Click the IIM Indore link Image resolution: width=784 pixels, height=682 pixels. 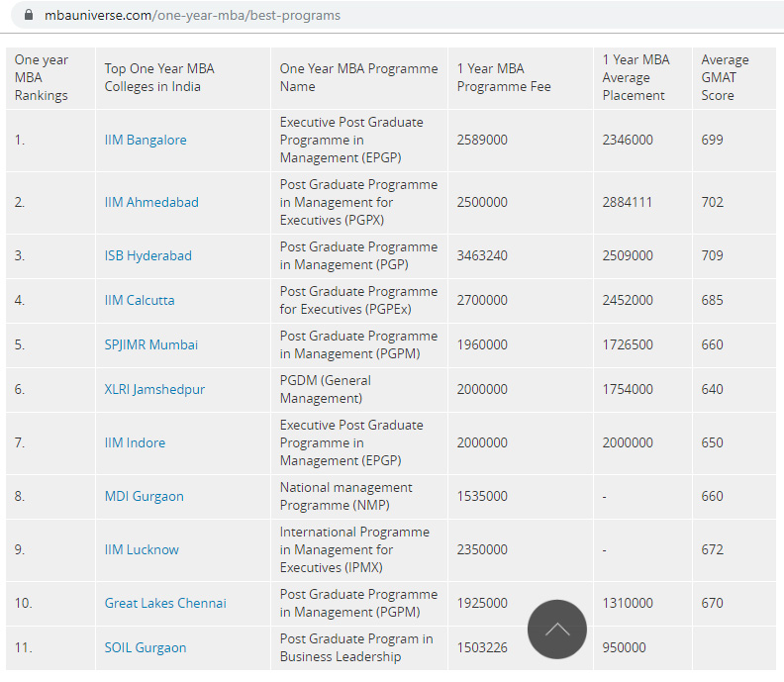click(x=136, y=442)
